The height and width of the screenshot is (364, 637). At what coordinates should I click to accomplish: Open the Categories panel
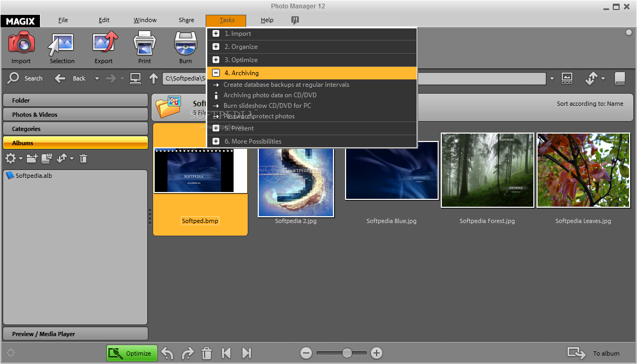click(75, 129)
